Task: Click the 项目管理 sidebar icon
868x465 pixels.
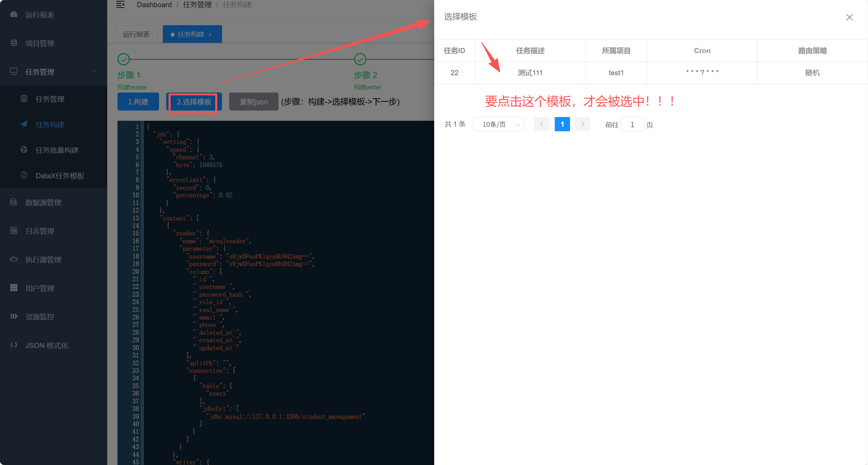Action: [x=14, y=43]
